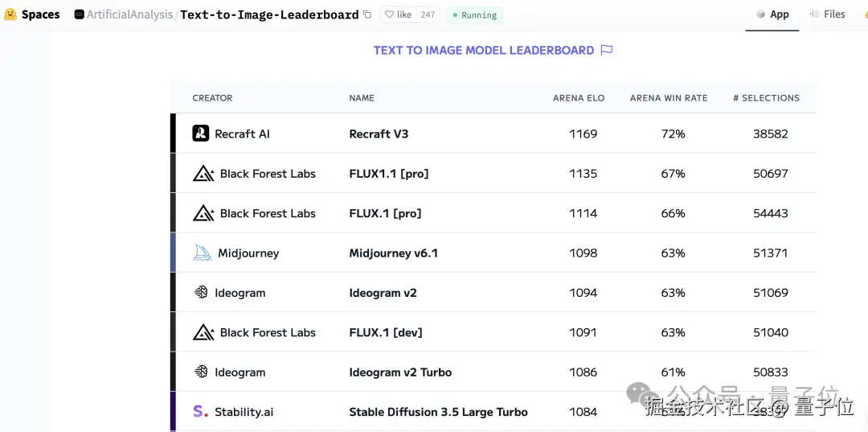Click the 67% win rate cell
This screenshot has width=868, height=432.
pyautogui.click(x=674, y=174)
